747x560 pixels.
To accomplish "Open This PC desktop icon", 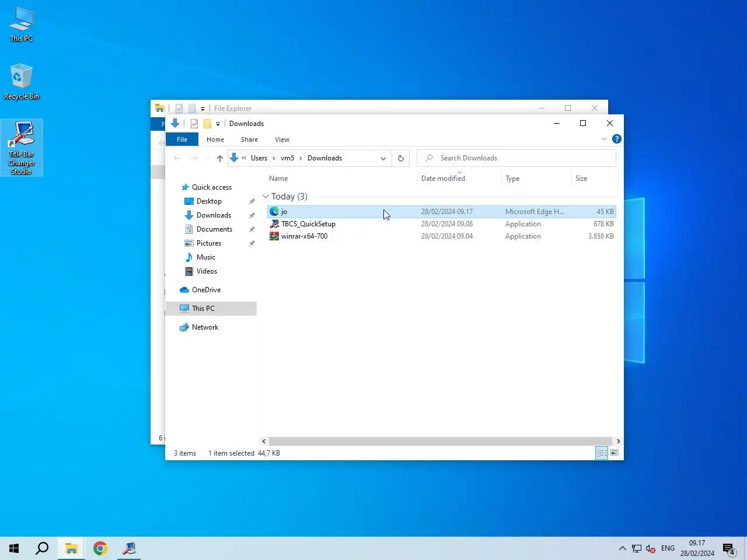I will coord(22,24).
